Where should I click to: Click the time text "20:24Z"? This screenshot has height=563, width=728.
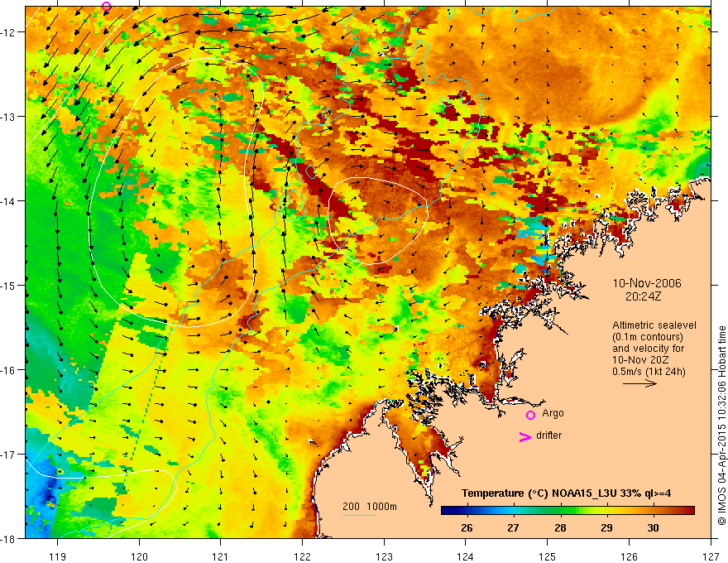click(643, 296)
